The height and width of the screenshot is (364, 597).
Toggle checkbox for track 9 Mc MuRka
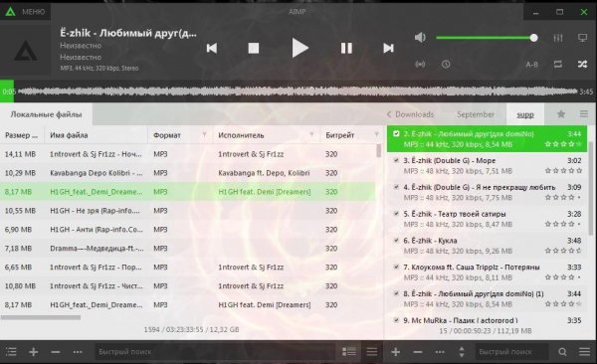pos(396,320)
